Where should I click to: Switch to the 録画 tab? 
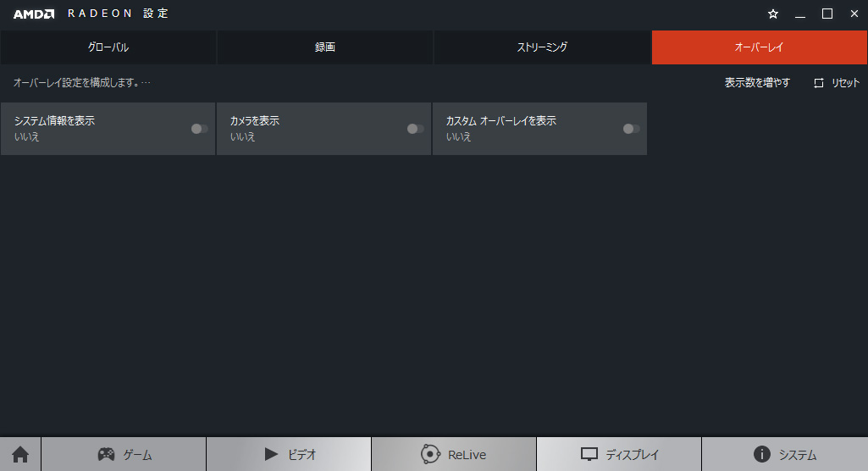(x=325, y=47)
